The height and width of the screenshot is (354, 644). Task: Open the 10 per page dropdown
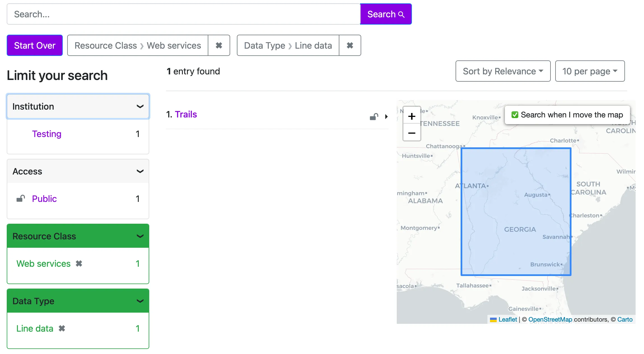click(589, 71)
